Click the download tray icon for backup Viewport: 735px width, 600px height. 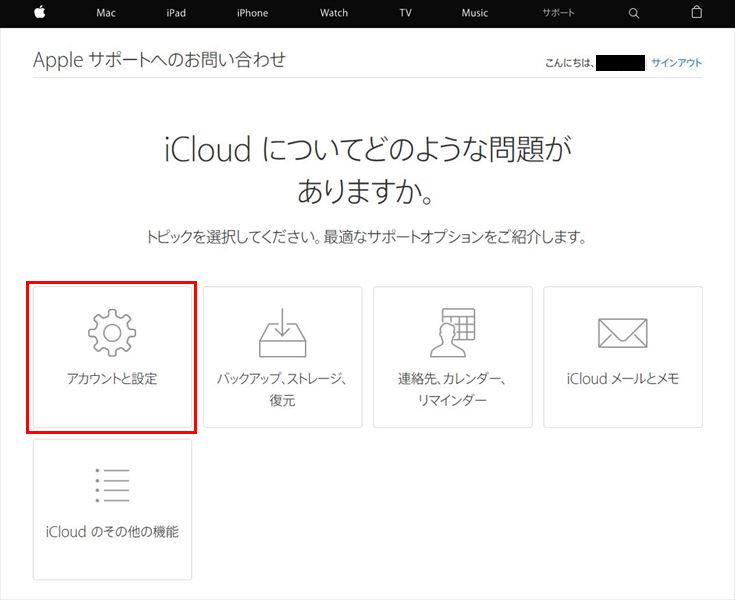pos(283,333)
